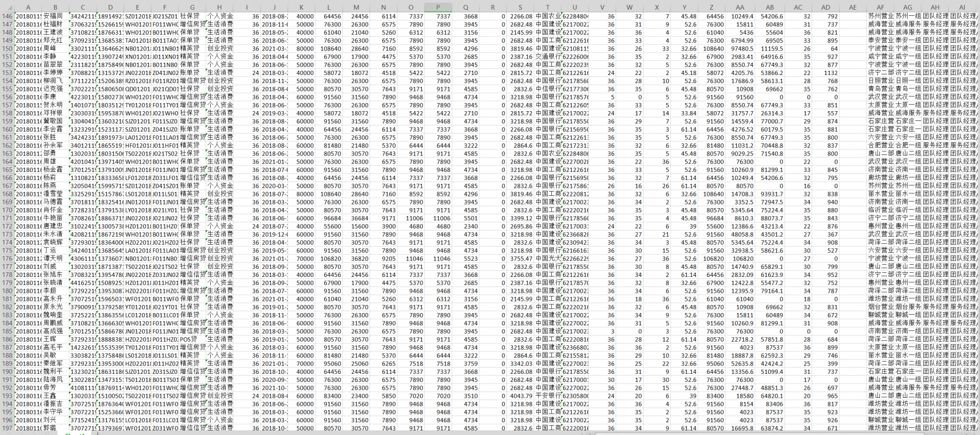Select row 197 by its row number
Screen dimensions: 980x435
point(7,428)
